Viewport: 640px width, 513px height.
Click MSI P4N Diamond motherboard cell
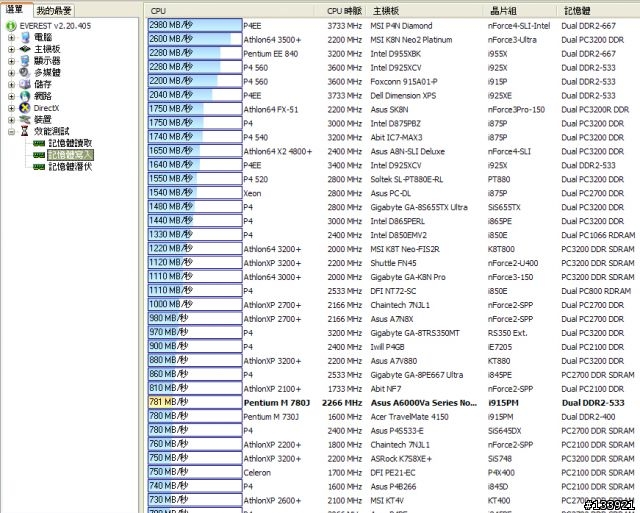tap(401, 26)
